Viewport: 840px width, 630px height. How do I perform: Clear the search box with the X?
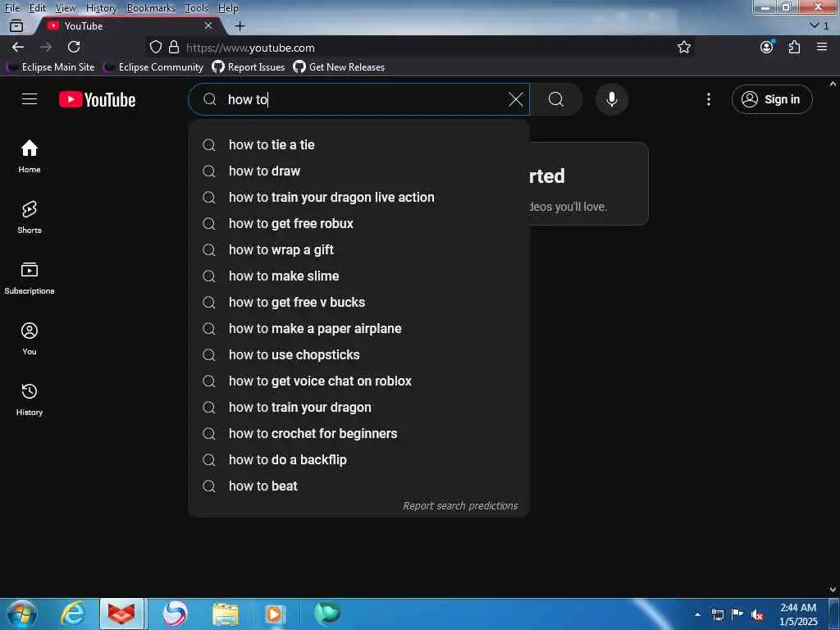click(515, 99)
